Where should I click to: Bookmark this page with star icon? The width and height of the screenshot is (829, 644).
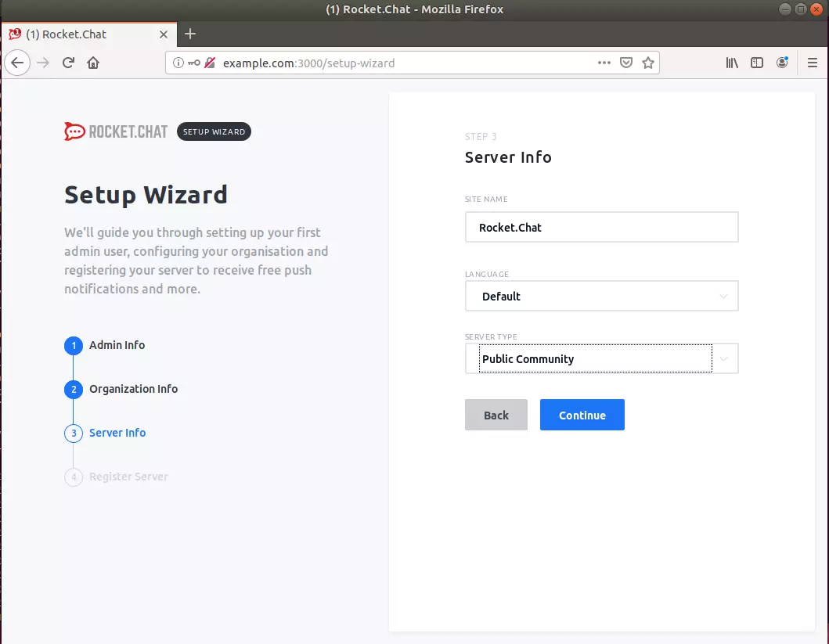tap(648, 63)
